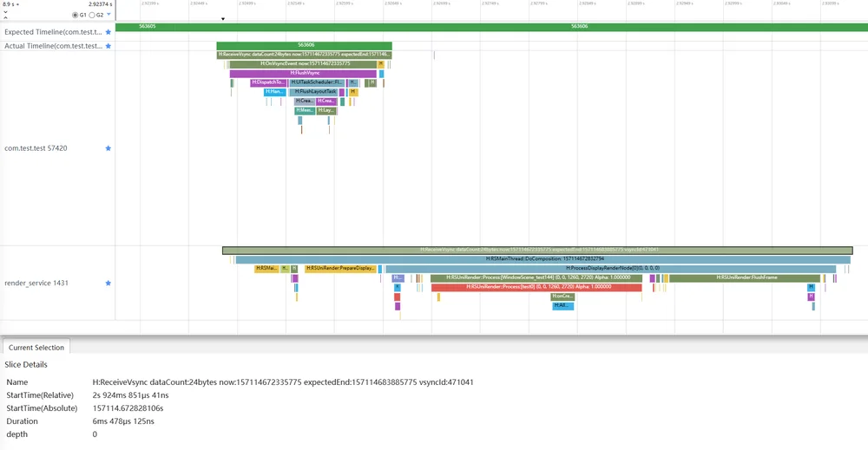Viewport: 868px width, 450px height.
Task: Select the G2 radio button
Action: (x=92, y=15)
